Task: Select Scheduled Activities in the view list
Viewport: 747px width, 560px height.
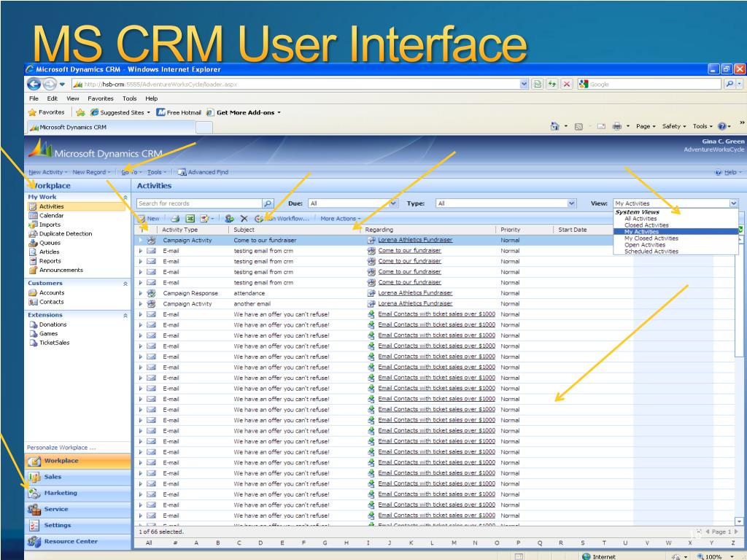Action: pyautogui.click(x=651, y=252)
